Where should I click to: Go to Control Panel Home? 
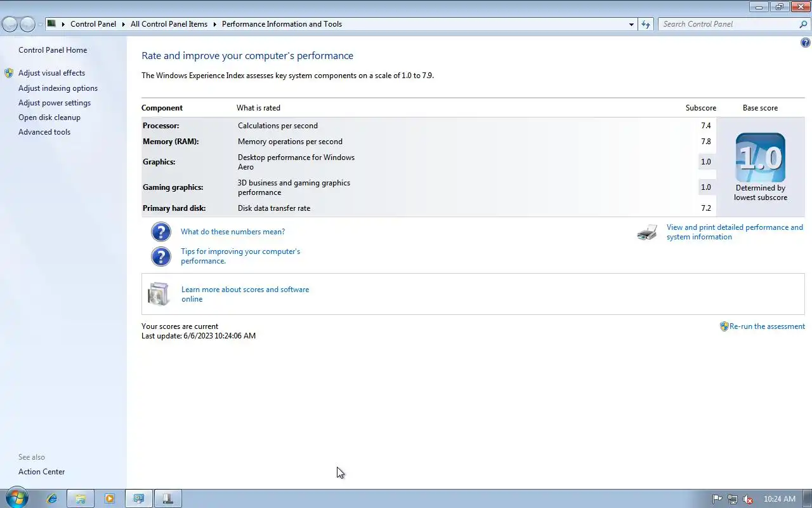[x=53, y=50]
